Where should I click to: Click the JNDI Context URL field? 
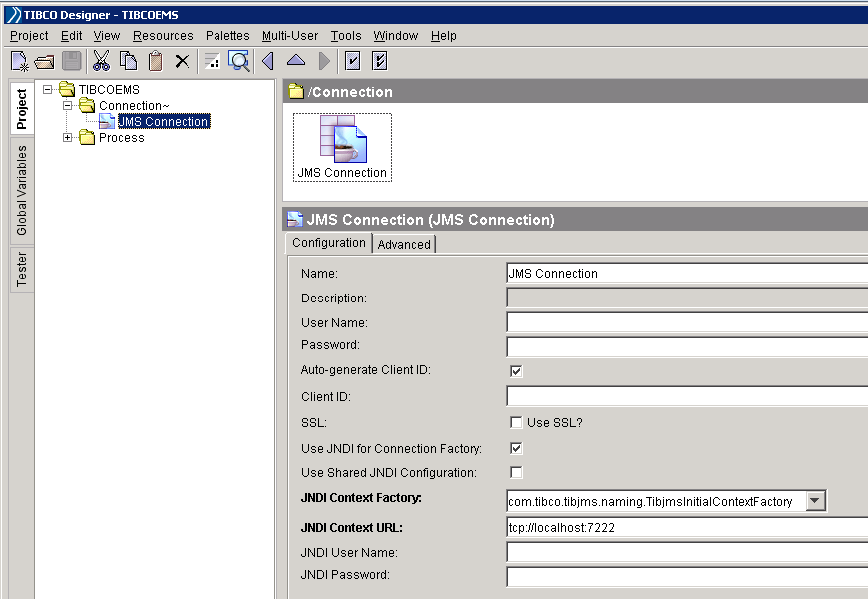(x=687, y=527)
